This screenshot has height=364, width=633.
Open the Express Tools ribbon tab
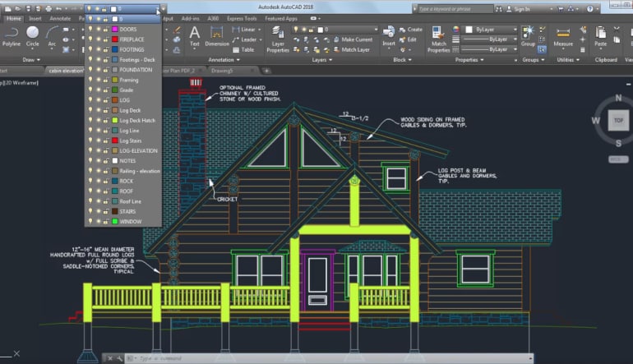coord(242,19)
